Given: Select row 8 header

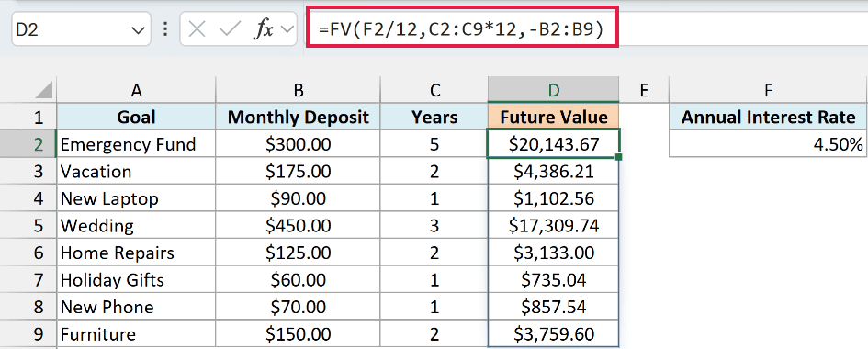Looking at the screenshot, I should tap(28, 307).
